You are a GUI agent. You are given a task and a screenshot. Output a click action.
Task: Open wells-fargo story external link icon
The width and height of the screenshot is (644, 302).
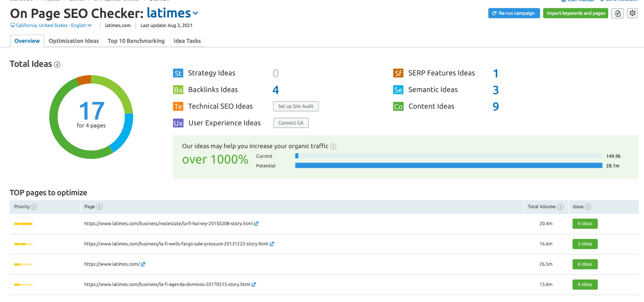(x=272, y=244)
